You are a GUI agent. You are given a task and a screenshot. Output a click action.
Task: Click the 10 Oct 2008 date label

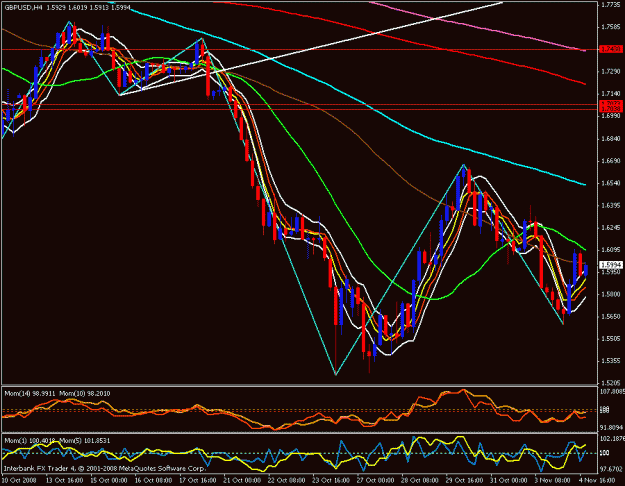pyautogui.click(x=19, y=480)
